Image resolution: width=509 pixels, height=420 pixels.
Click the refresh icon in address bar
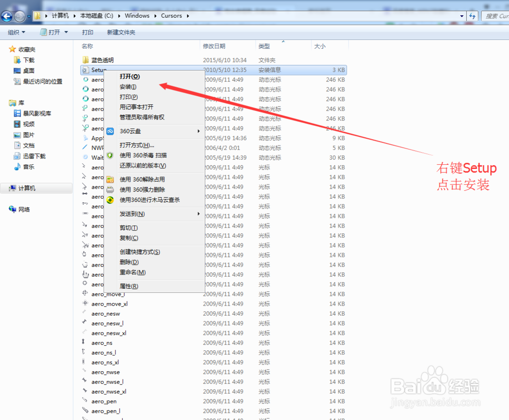[472, 16]
